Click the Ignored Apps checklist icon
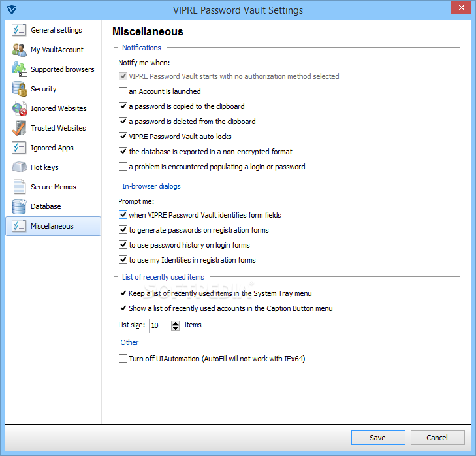 tap(19, 148)
